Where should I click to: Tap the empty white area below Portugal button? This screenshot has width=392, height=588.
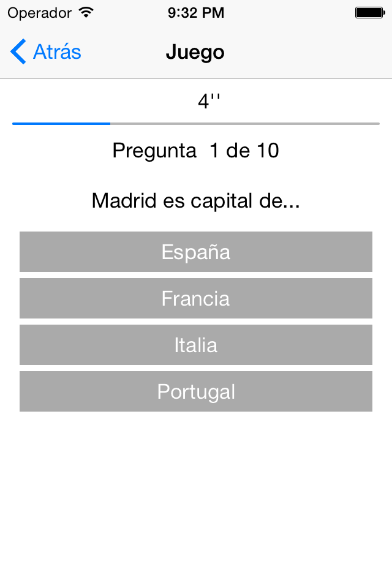[x=196, y=499]
